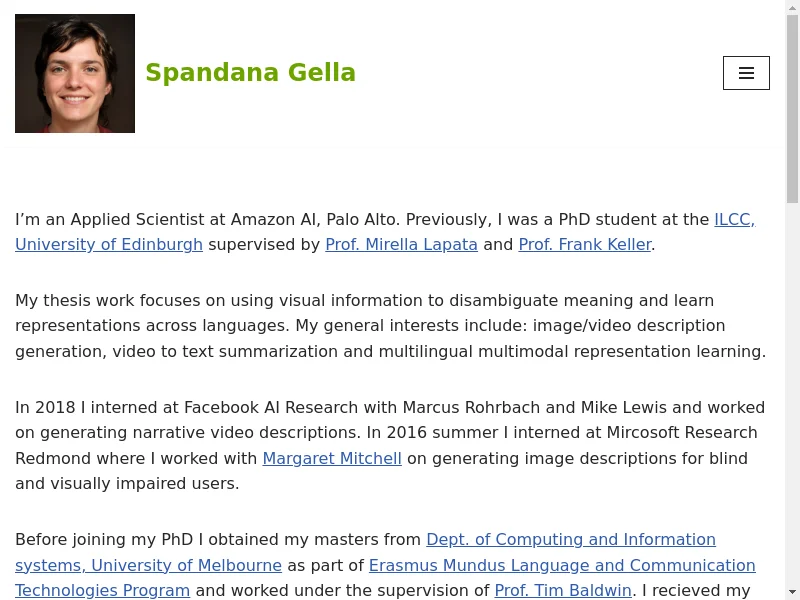Click the scrollbar up arrow

(792, 7)
